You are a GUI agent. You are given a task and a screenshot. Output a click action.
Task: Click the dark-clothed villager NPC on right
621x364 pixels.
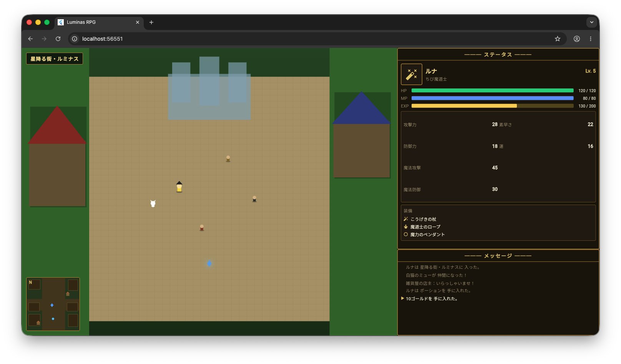coord(254,199)
